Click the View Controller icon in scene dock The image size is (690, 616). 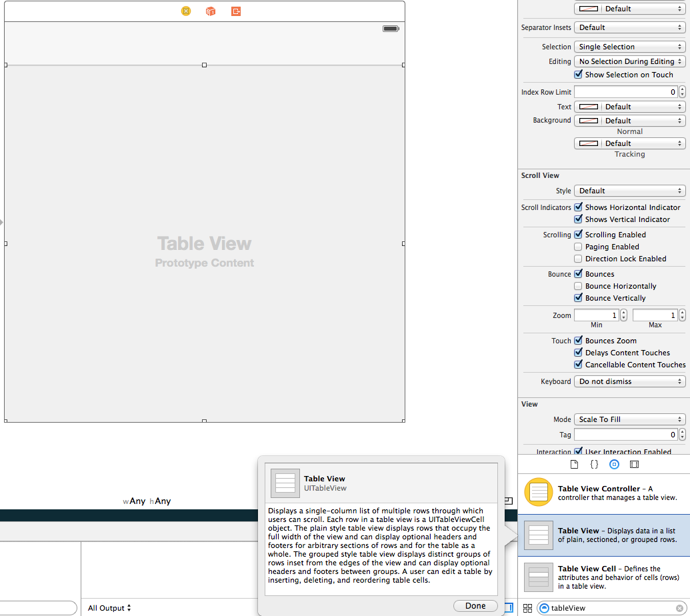click(x=186, y=11)
